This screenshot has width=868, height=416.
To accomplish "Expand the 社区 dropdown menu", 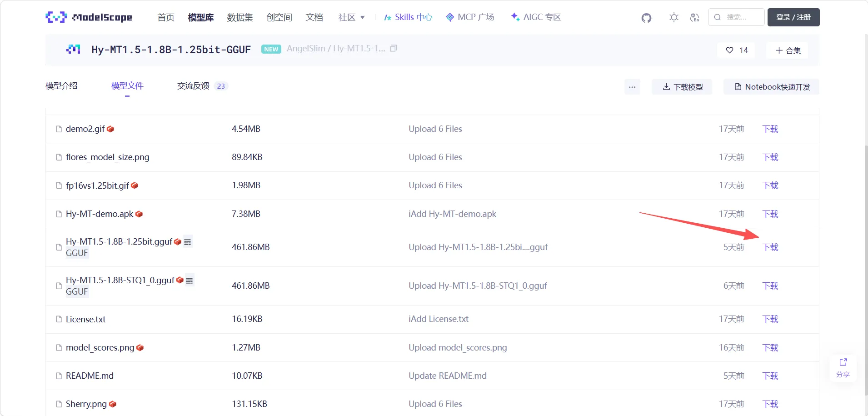I will (x=352, y=17).
